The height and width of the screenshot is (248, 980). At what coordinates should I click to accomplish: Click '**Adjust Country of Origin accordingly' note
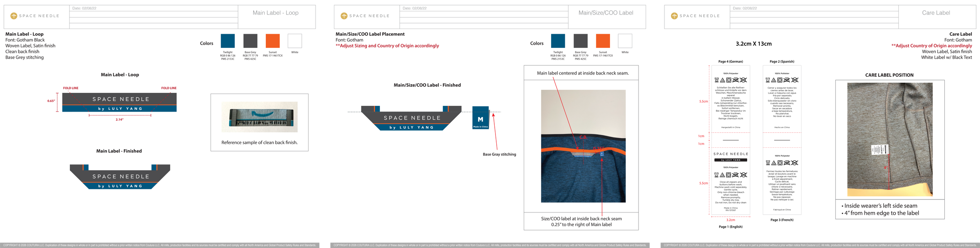tap(932, 46)
